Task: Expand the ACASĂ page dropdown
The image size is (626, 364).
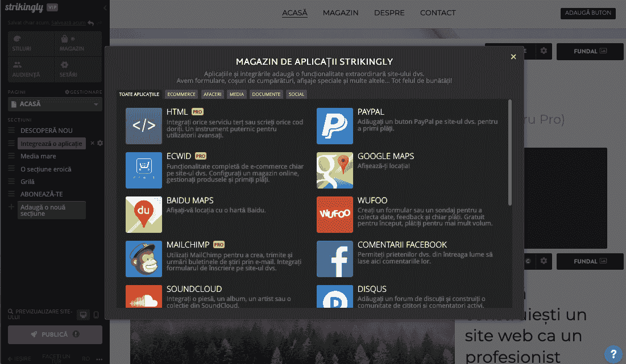Action: pos(55,104)
